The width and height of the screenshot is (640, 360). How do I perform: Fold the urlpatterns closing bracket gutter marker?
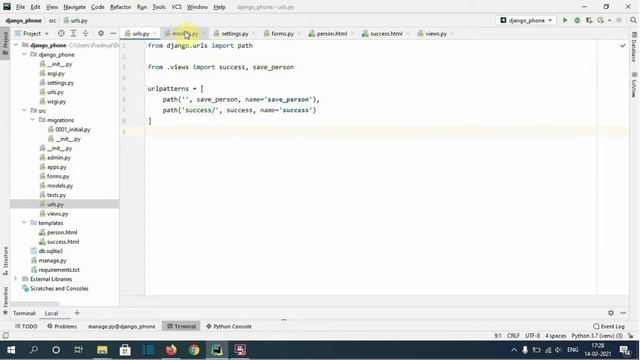tap(144, 121)
